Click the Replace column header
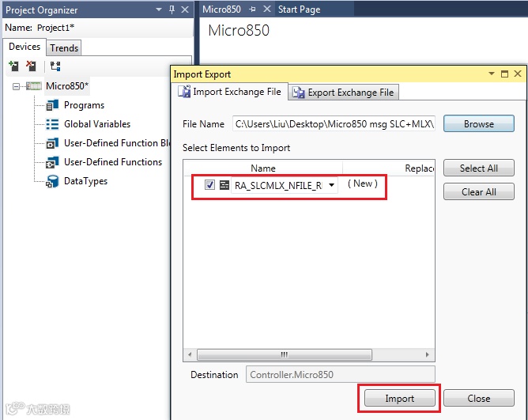 point(420,168)
